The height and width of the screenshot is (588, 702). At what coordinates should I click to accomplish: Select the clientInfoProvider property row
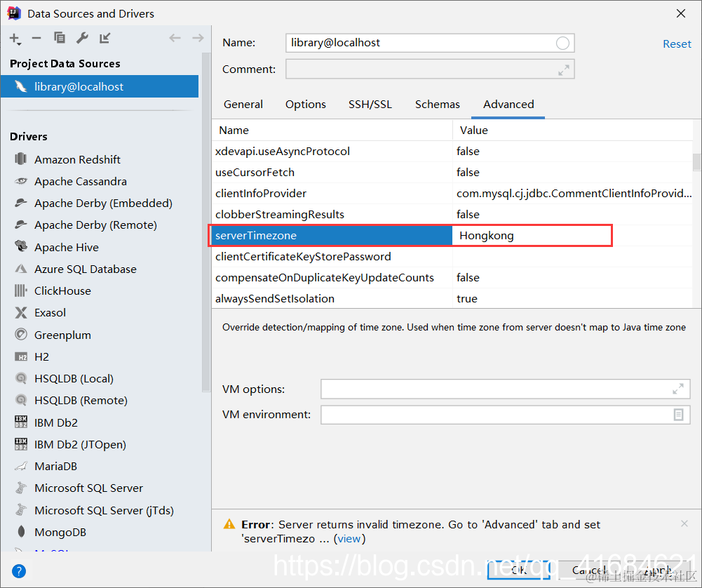452,194
